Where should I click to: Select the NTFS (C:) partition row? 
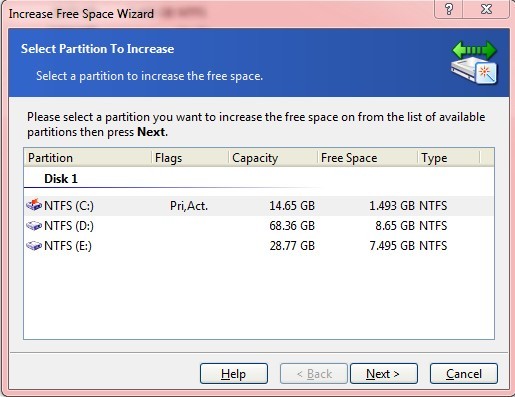tap(259, 206)
